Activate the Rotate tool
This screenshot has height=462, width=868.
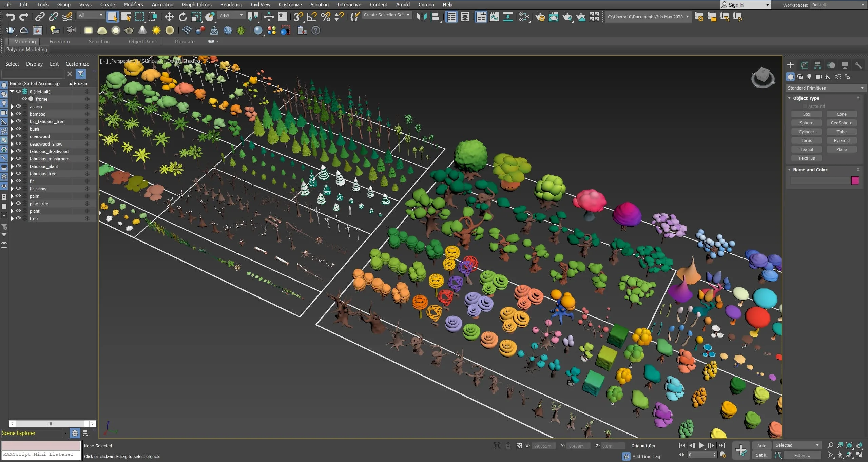(182, 17)
